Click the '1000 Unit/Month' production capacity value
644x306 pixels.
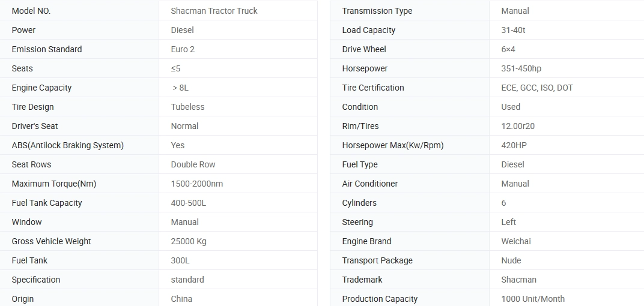pos(533,299)
